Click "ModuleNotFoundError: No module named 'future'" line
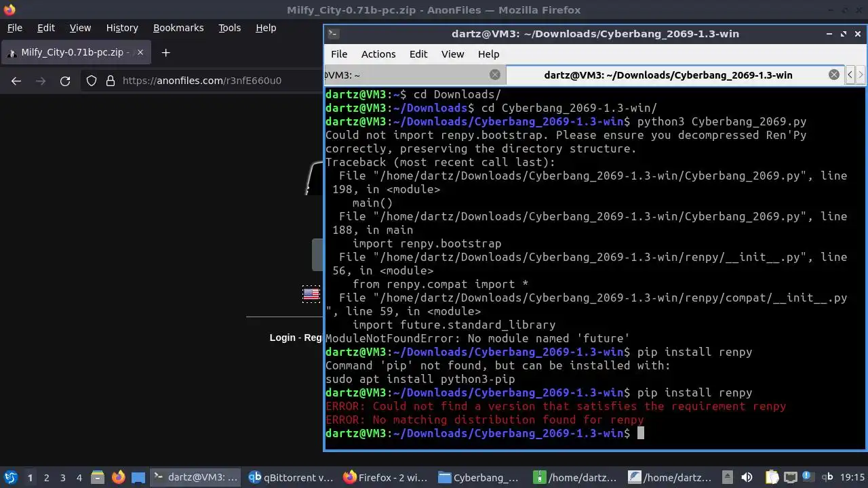Viewport: 868px width, 488px height. [x=477, y=338]
